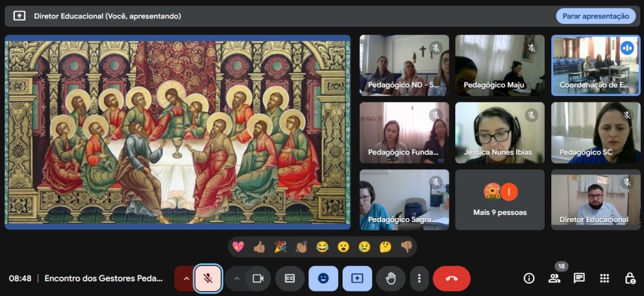Click muted mic icon on Pedagógico SC tile
This screenshot has width=644, height=296.
pyautogui.click(x=627, y=115)
